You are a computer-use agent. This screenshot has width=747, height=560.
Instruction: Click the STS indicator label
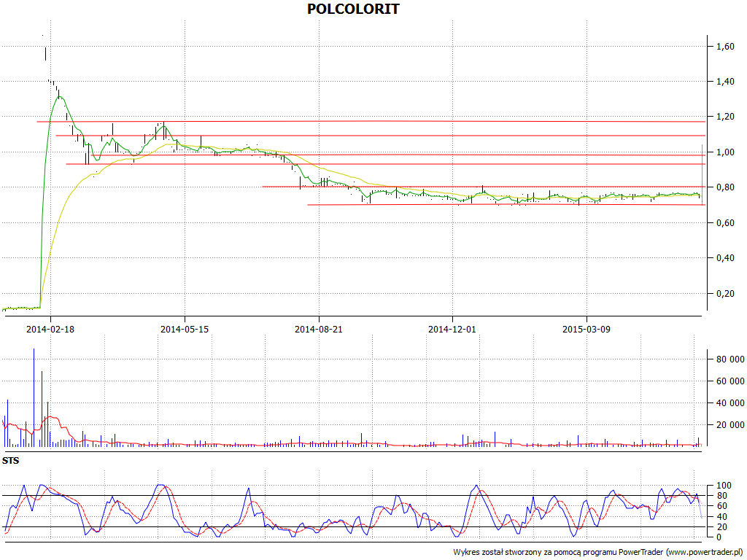click(10, 461)
